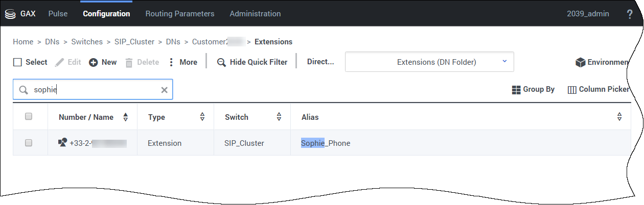Screen dimensions: 644x205
Task: Open the 2039_admin user menu
Action: (588, 14)
